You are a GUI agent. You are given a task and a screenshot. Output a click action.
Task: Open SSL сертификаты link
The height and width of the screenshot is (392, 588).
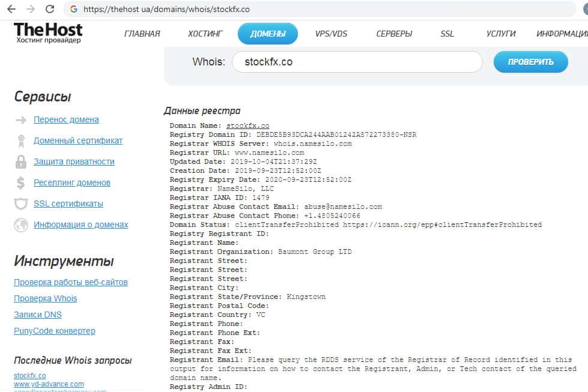68,204
